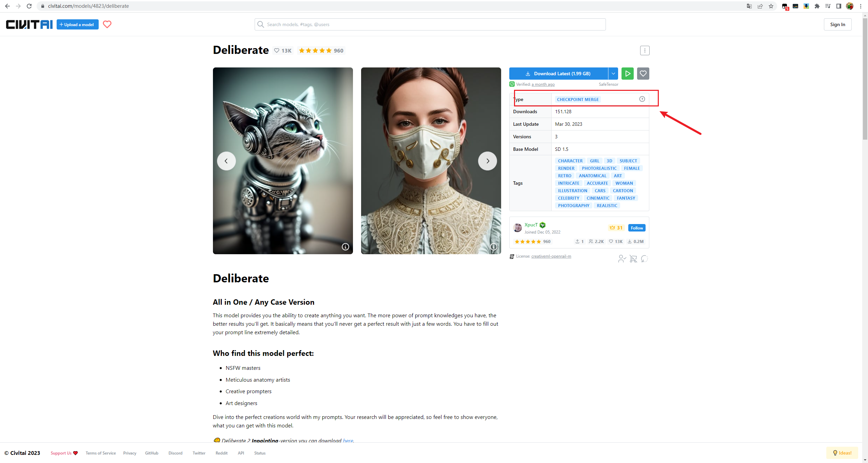Go to next gallery image arrow
The width and height of the screenshot is (868, 463).
coord(487,161)
